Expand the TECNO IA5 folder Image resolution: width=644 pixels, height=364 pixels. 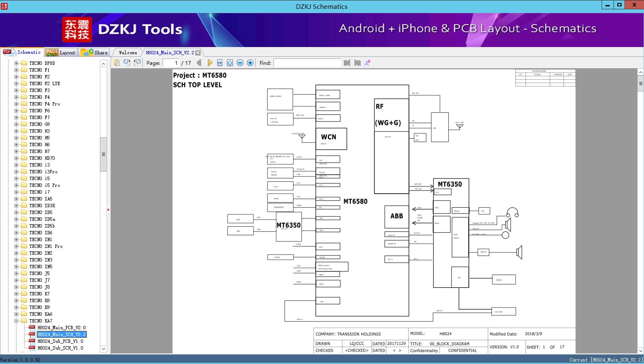(17, 199)
